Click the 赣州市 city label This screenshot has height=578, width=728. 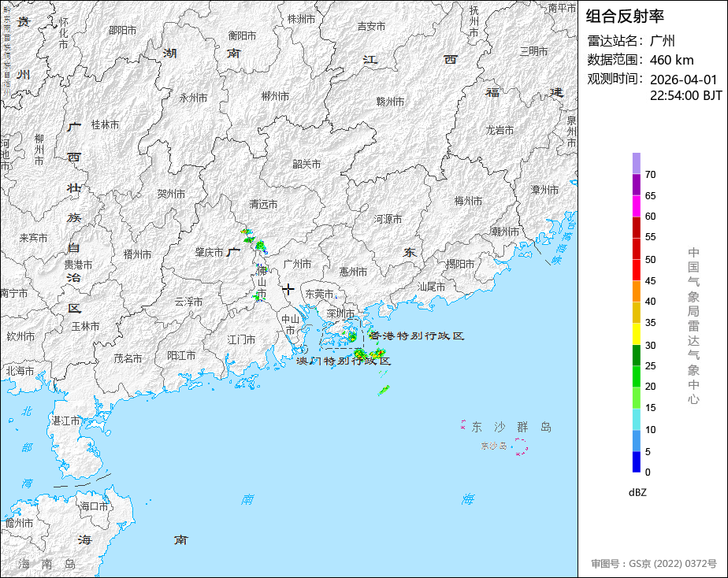tap(390, 101)
